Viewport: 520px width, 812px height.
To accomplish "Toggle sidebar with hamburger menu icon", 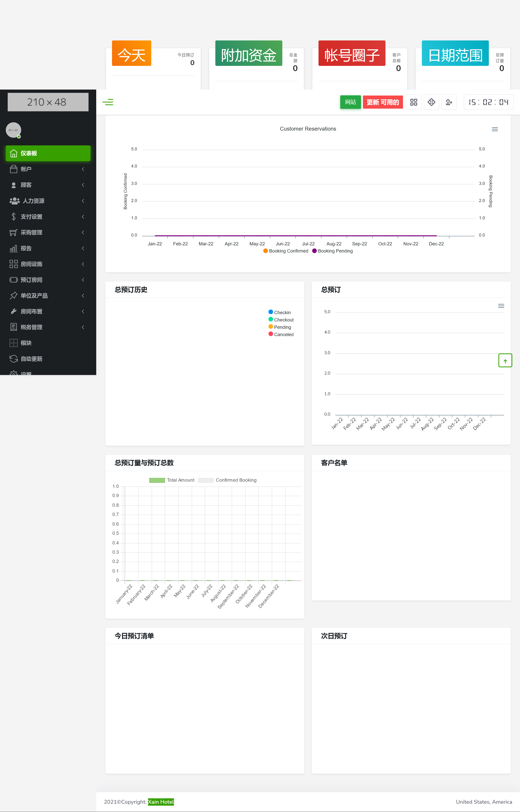I will pos(108,102).
